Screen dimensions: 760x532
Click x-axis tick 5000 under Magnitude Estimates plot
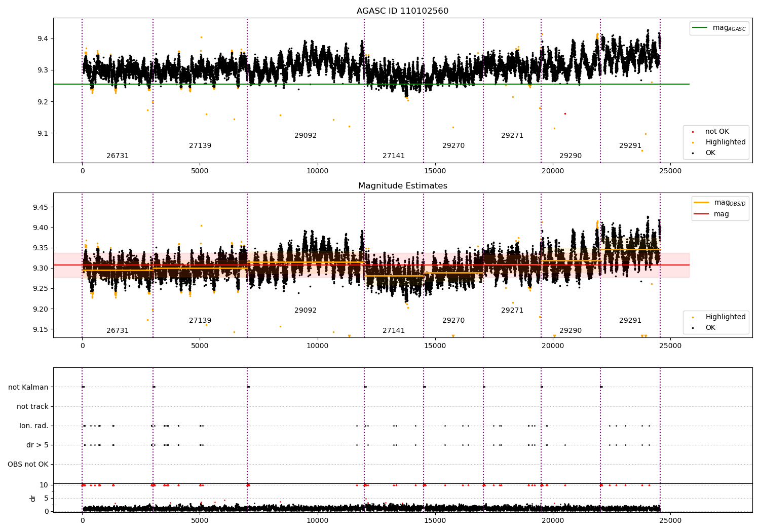click(x=200, y=346)
